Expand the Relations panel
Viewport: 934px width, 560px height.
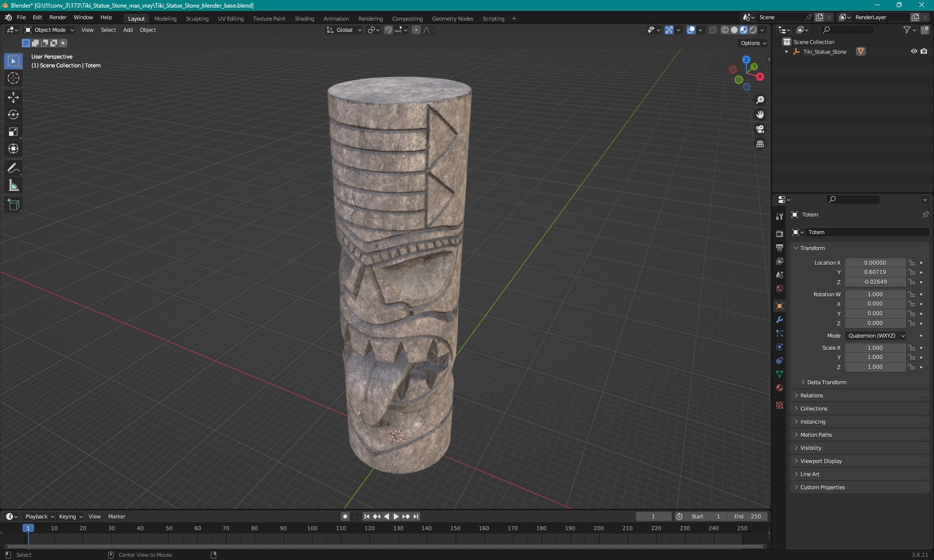pos(811,396)
